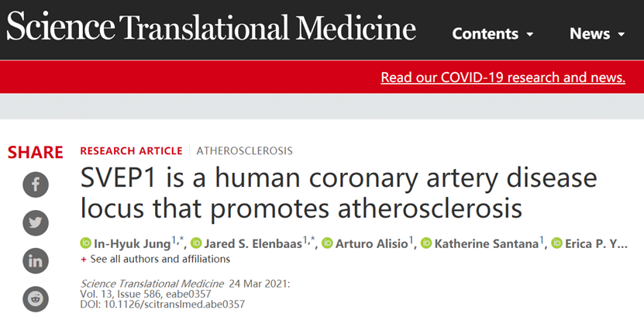
Task: Open author Jared S. Elenbaas name
Action: click(253, 244)
